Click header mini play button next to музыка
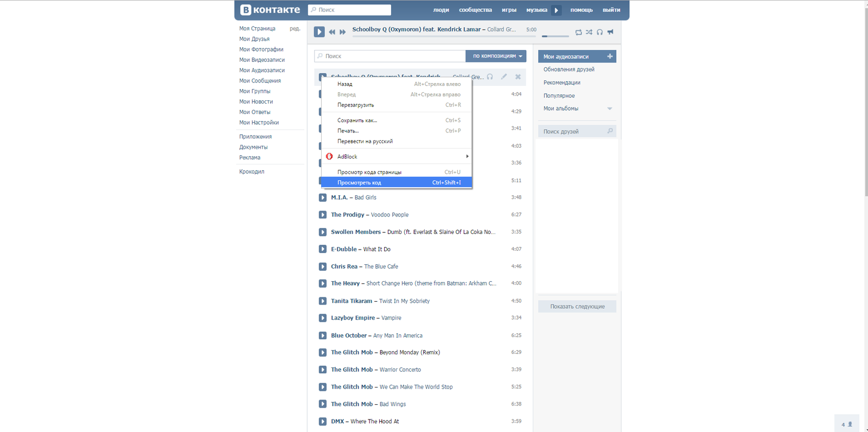868x432 pixels. pyautogui.click(x=556, y=10)
